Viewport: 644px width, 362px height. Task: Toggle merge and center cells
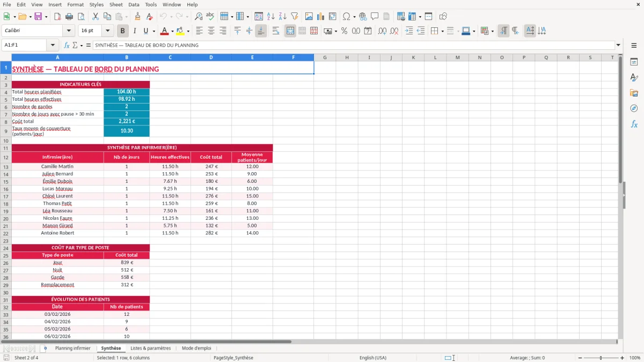coord(290,31)
